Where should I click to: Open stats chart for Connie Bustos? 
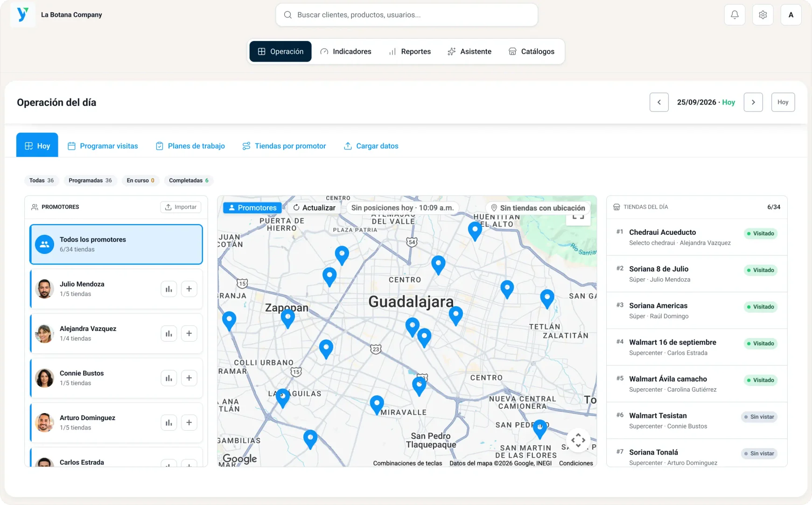(x=169, y=378)
